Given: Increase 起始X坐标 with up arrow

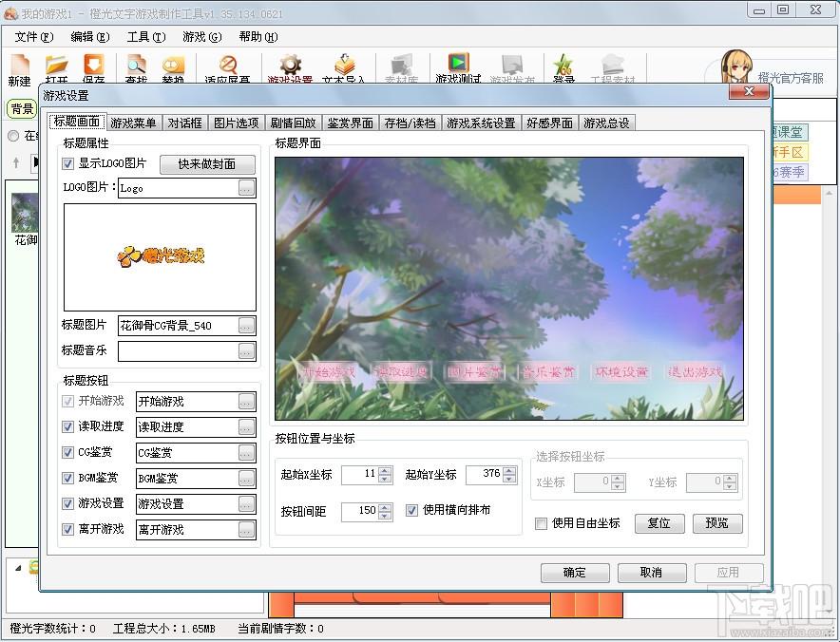Looking at the screenshot, I should point(385,471).
